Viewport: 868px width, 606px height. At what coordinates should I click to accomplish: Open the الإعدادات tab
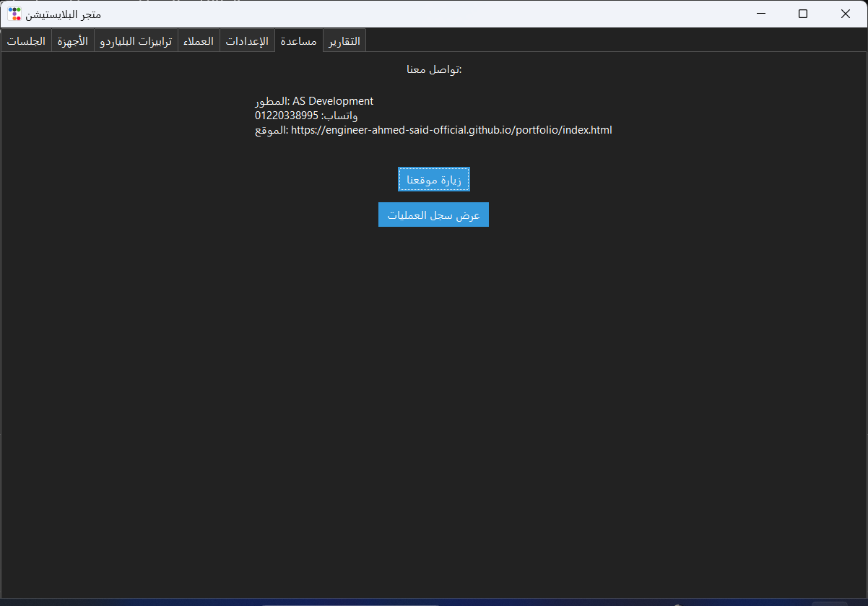click(x=247, y=41)
